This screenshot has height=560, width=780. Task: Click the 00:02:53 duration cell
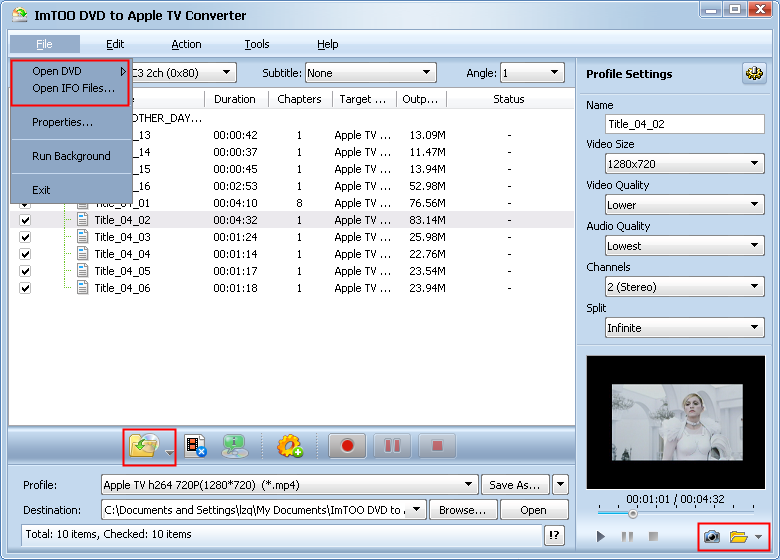point(235,186)
